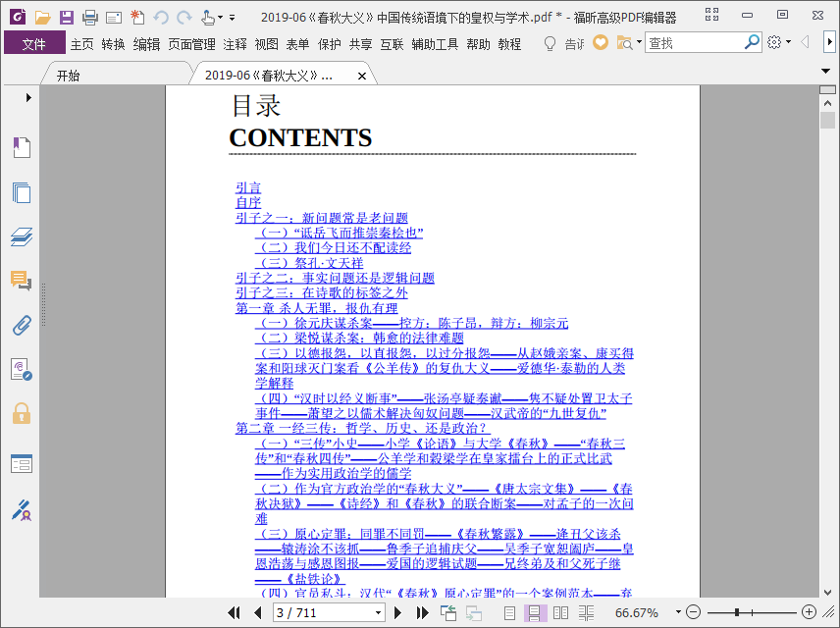Image resolution: width=840 pixels, height=628 pixels.
Task: Open the 文件 menu
Action: pyautogui.click(x=34, y=43)
